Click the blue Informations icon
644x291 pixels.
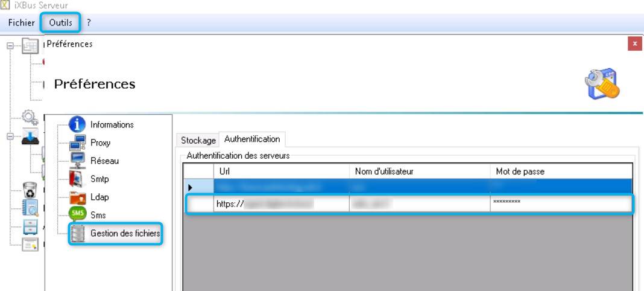coord(77,124)
